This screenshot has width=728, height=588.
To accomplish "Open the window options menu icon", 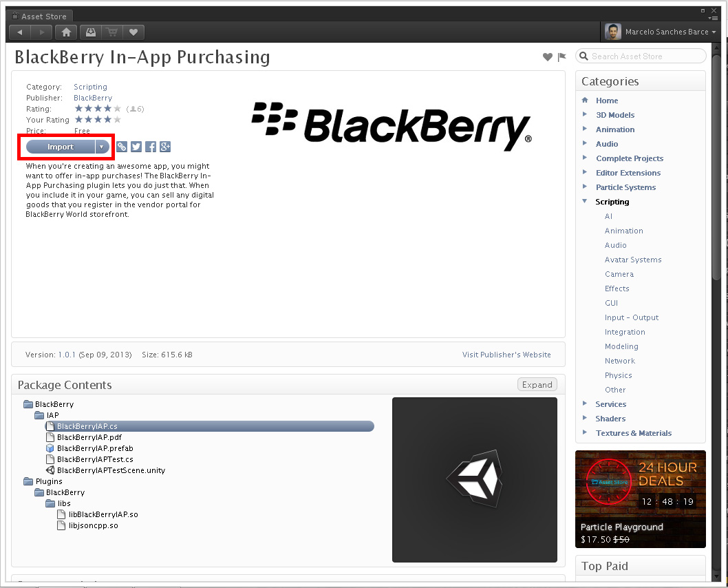I will [x=714, y=18].
